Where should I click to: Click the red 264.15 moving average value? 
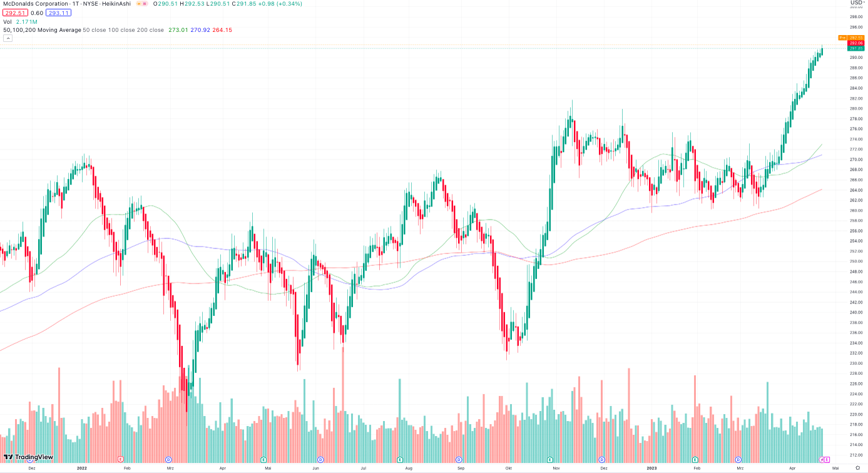(223, 29)
